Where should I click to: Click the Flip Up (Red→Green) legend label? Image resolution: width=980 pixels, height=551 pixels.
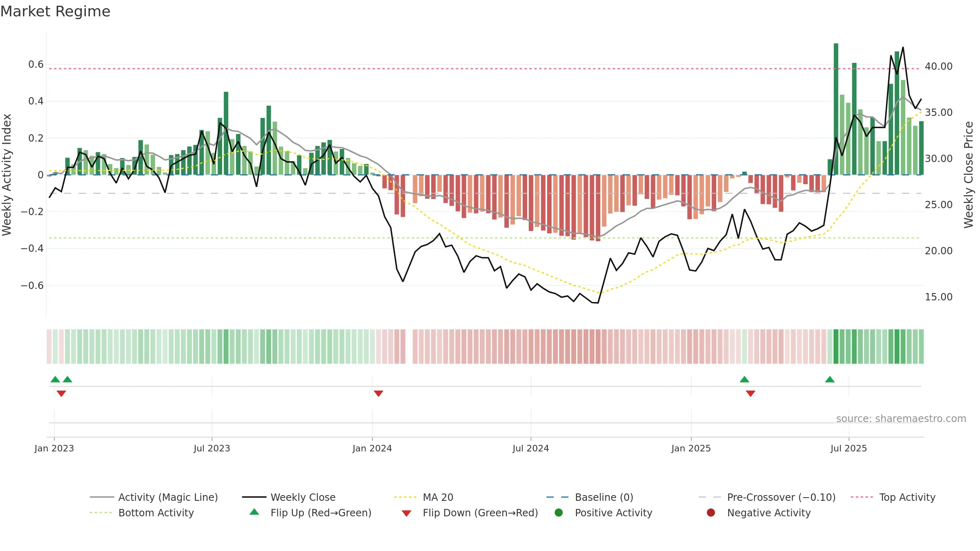point(321,513)
